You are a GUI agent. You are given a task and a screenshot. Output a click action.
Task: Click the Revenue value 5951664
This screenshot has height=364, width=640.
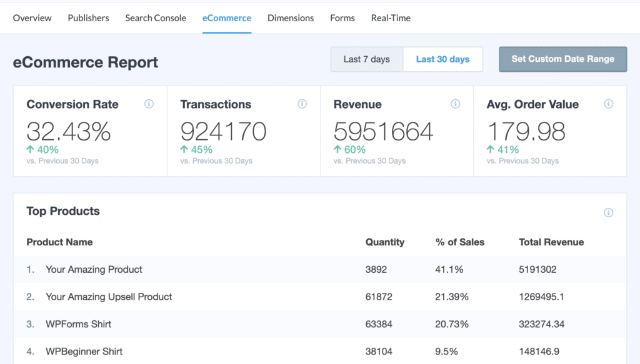383,131
